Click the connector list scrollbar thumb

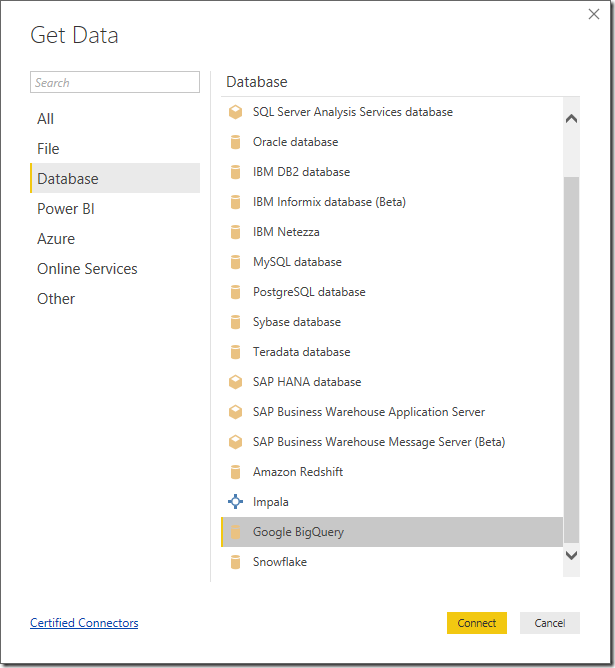[x=571, y=360]
